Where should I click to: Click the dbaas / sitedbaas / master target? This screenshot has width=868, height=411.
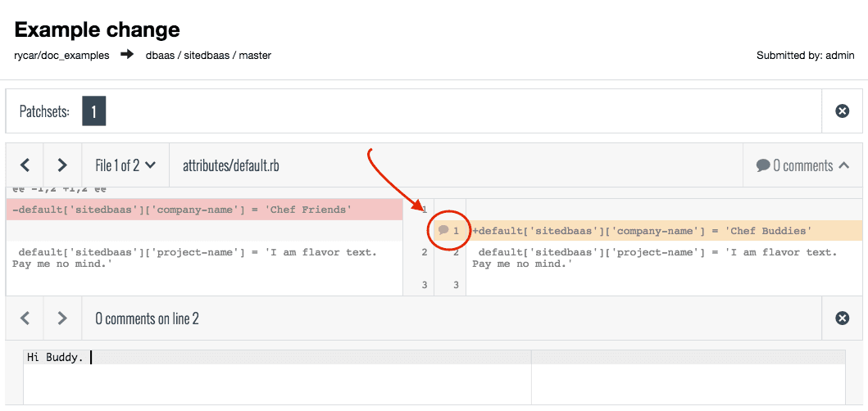208,55
